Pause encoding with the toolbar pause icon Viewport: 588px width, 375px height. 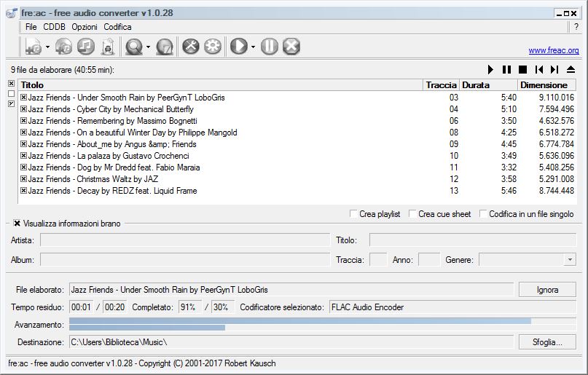pos(270,47)
